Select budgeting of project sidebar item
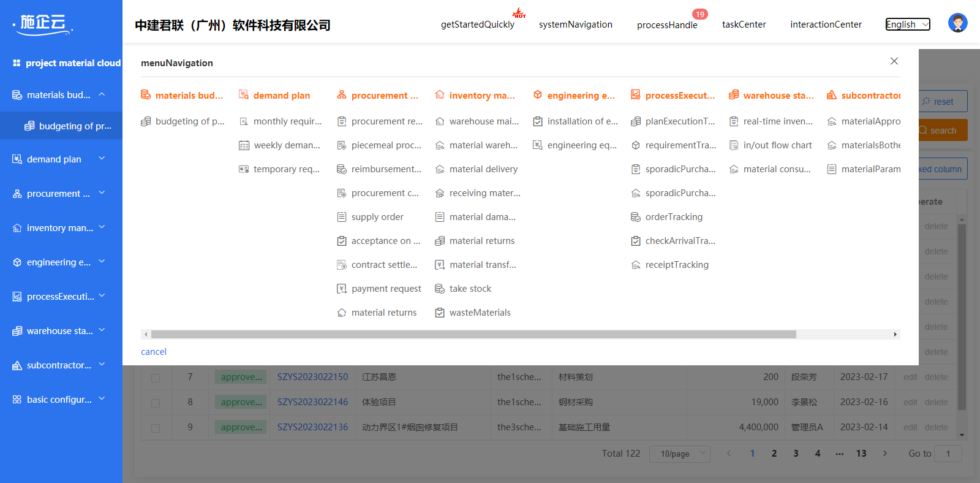The width and height of the screenshot is (980, 483). [x=61, y=126]
